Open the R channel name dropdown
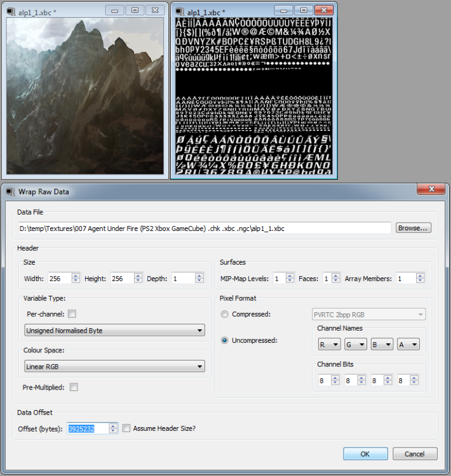The image size is (451, 476). pos(329,345)
